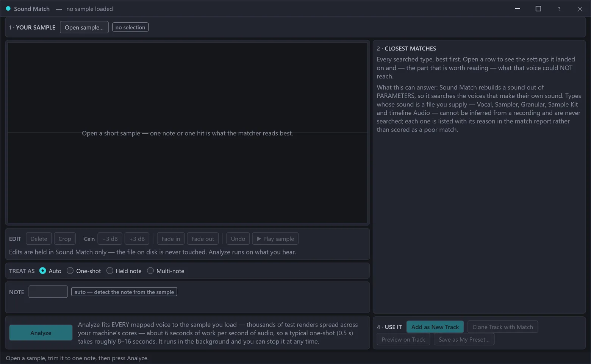Viewport: 591px width, 364px height.
Task: Lower gain with −3 dB button
Action: (110, 239)
